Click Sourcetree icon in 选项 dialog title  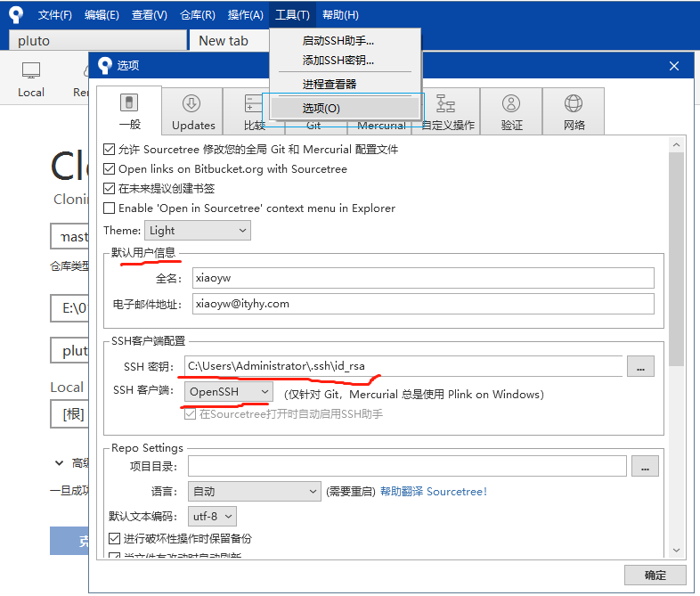point(105,66)
